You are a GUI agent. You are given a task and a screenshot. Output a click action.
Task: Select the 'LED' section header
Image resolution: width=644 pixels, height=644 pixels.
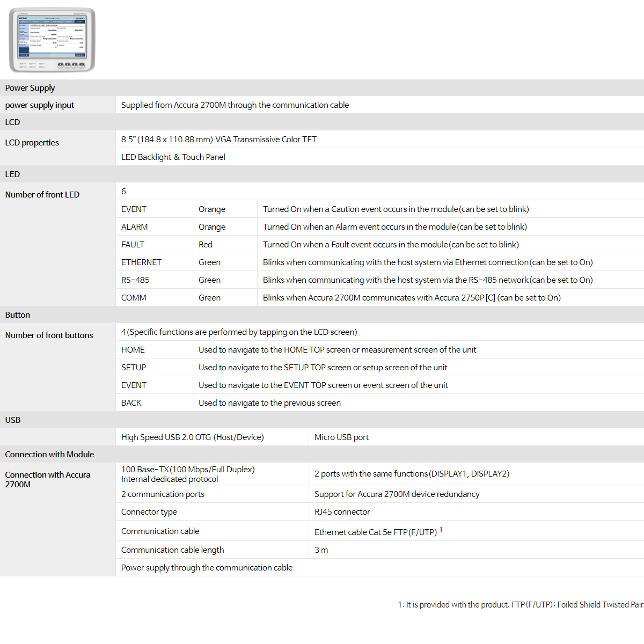coord(12,174)
